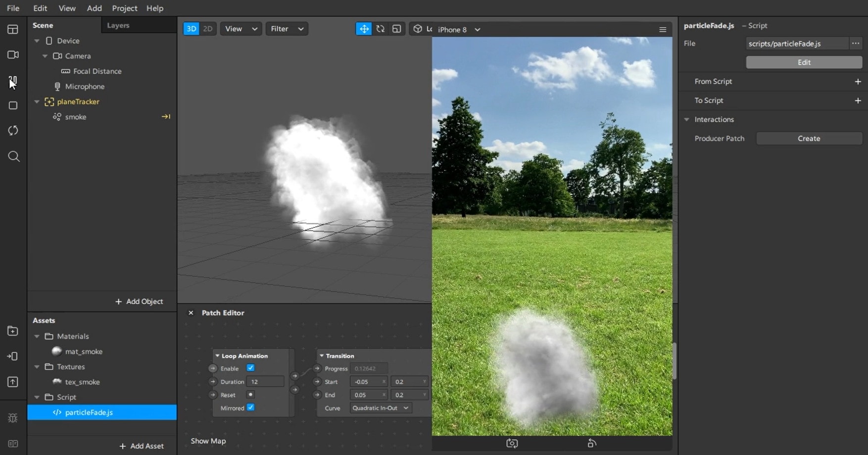
Task: Pause the effect preview
Action: click(13, 80)
